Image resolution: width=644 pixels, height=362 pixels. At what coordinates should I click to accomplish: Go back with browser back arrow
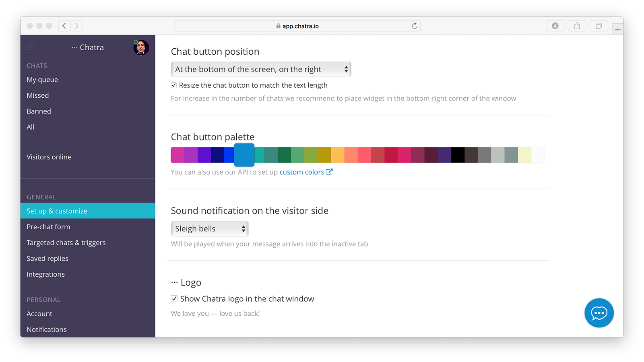pos(64,26)
